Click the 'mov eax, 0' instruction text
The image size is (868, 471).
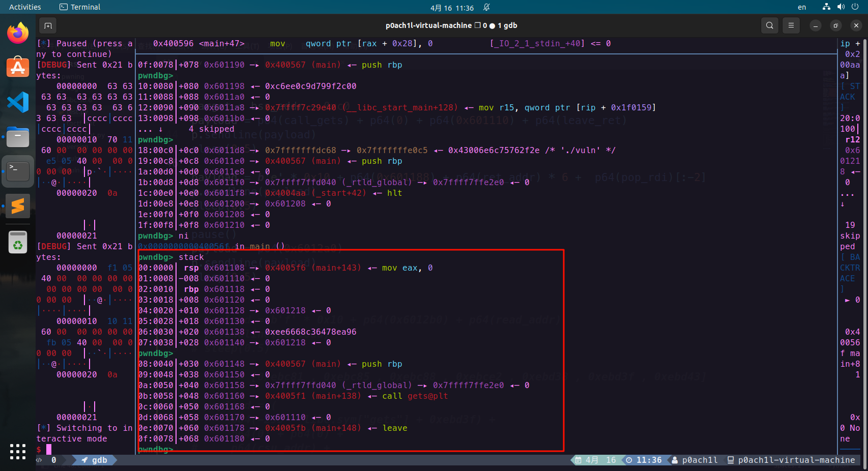coord(408,268)
